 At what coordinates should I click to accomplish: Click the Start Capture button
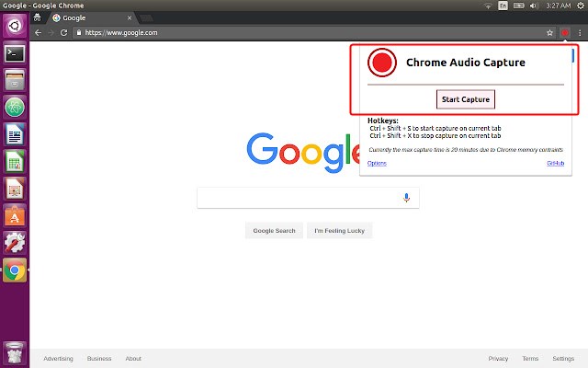pos(466,99)
